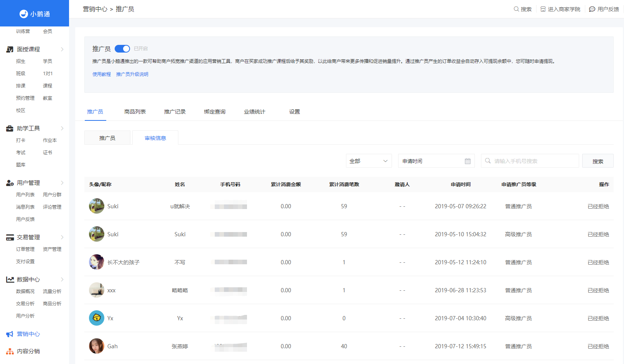Expand the 数据中心 section chevron
Viewport: 624px width, 364px height.
pyautogui.click(x=62, y=280)
